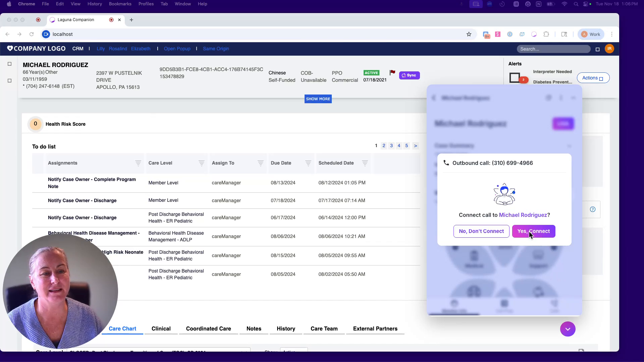Toggle the top checkbox in the left sidebar

point(9,64)
